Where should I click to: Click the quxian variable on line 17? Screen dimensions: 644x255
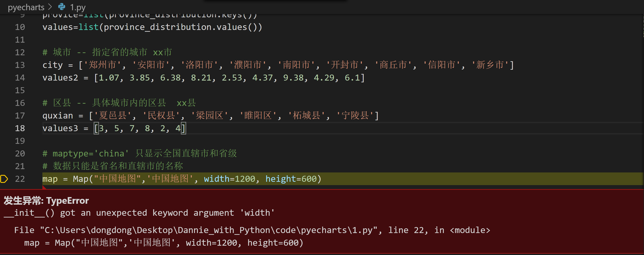pyautogui.click(x=57, y=115)
